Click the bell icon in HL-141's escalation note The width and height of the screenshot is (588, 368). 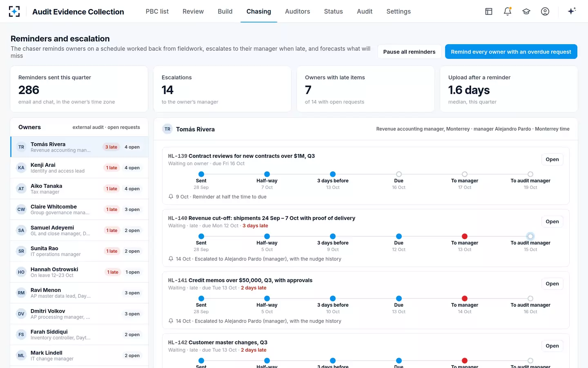pos(171,321)
